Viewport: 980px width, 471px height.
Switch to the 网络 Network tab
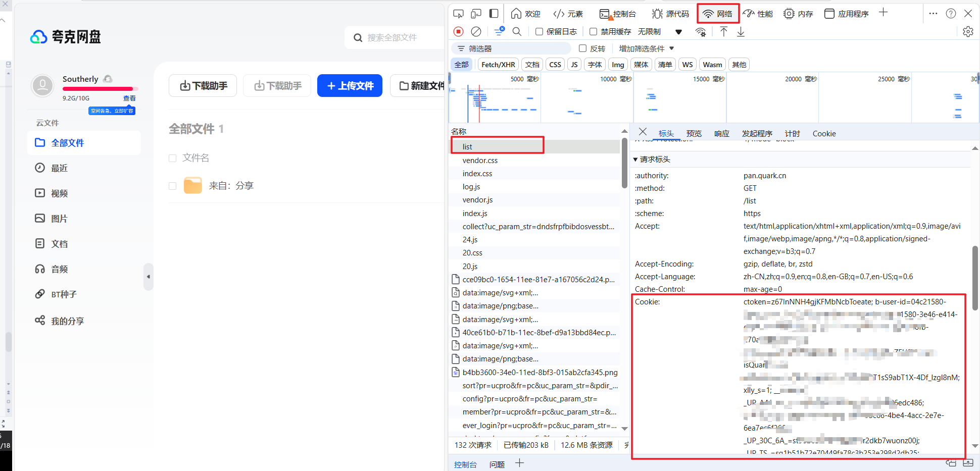[x=718, y=14]
